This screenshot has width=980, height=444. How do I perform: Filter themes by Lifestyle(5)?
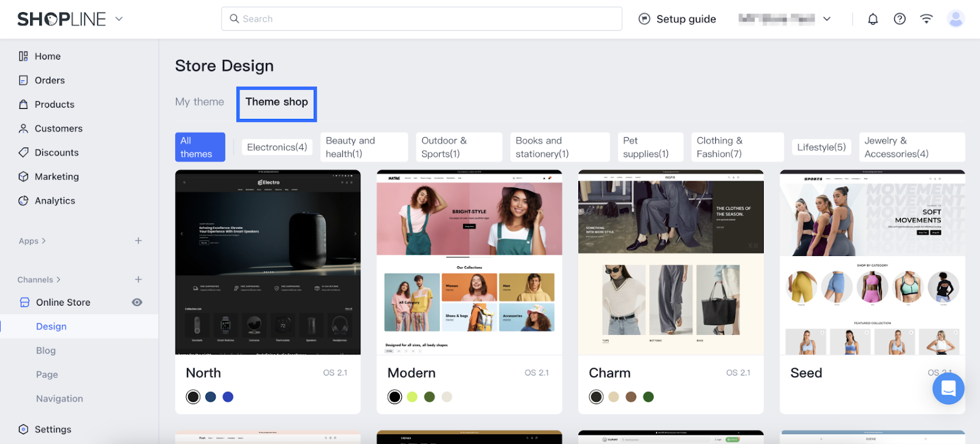821,147
